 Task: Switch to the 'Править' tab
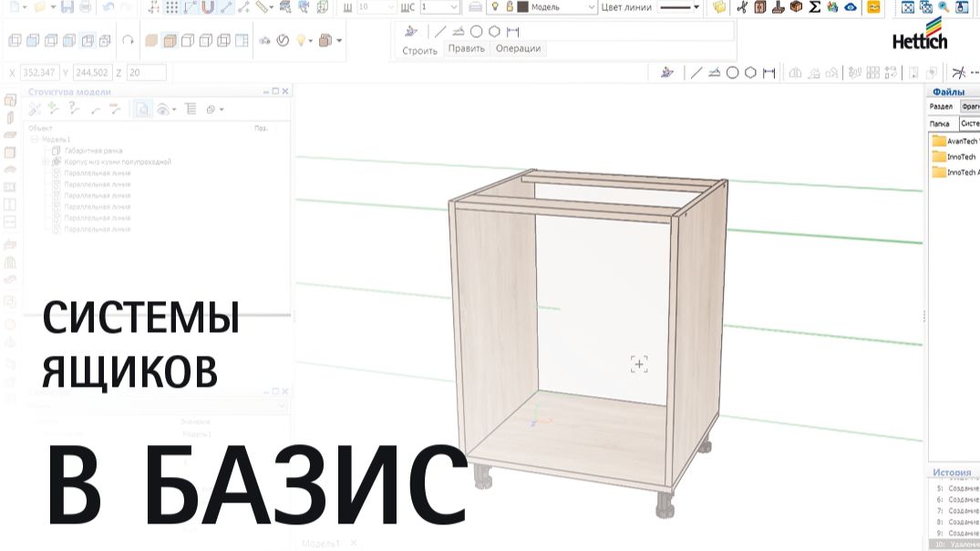466,48
